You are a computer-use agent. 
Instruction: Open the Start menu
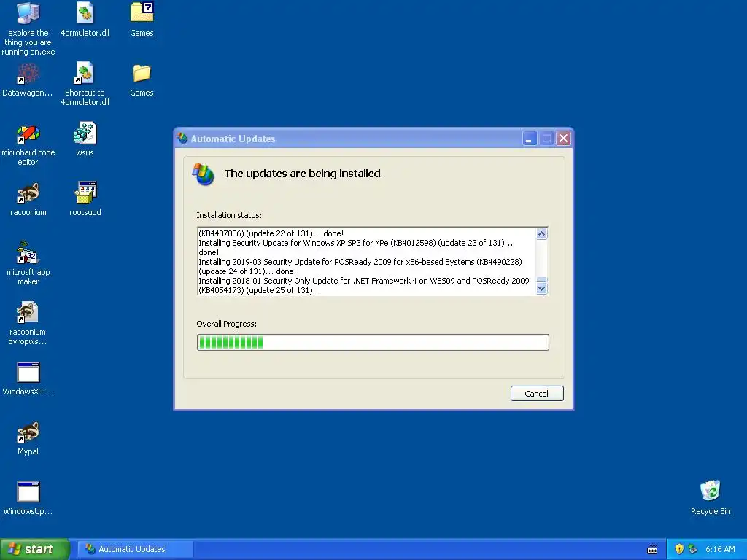pyautogui.click(x=35, y=549)
